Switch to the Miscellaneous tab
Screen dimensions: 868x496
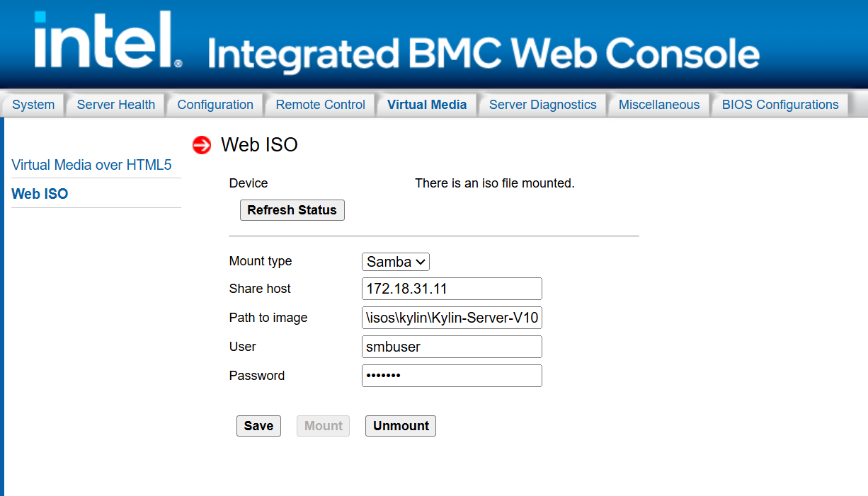(x=659, y=105)
